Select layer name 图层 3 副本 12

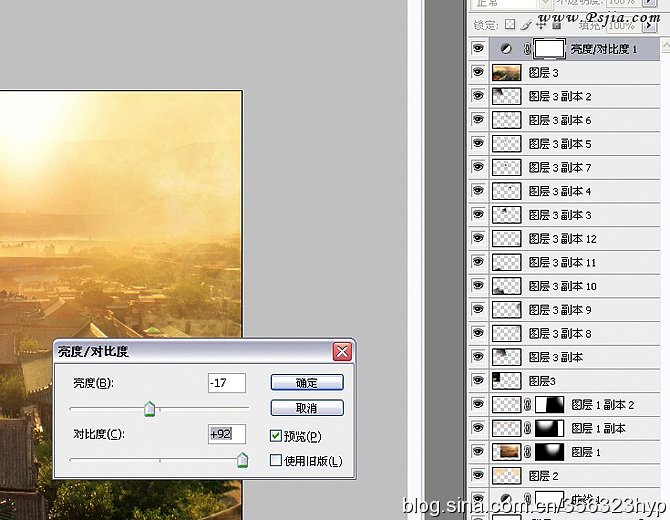(562, 238)
